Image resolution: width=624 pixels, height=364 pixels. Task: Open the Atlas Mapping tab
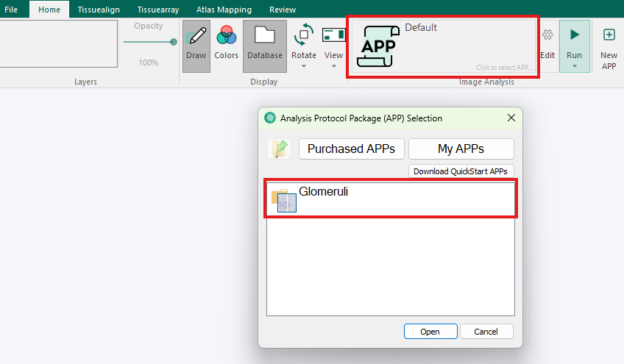click(224, 9)
